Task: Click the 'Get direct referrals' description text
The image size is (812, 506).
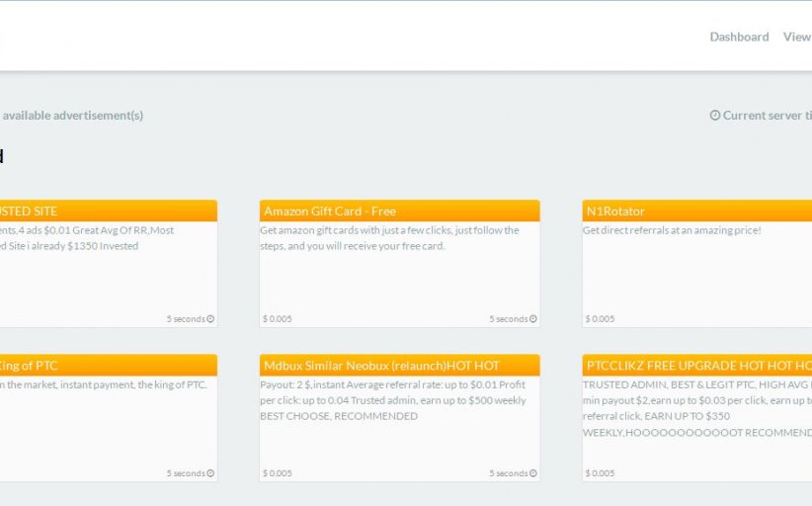Action: pyautogui.click(x=672, y=230)
